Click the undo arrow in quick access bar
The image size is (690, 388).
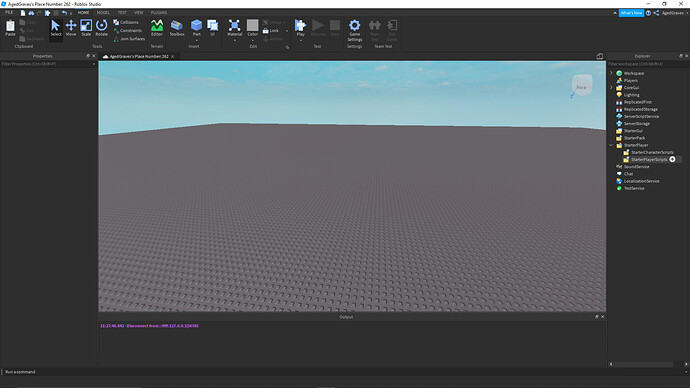64,13
